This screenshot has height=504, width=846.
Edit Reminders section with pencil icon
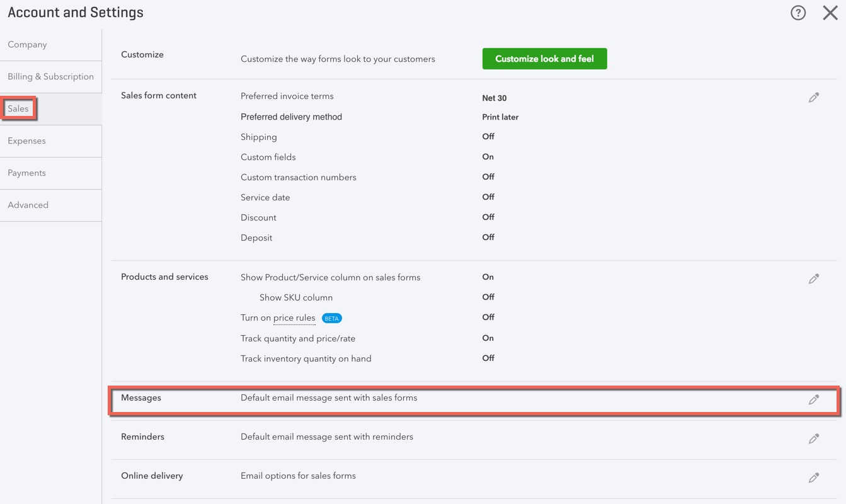814,438
